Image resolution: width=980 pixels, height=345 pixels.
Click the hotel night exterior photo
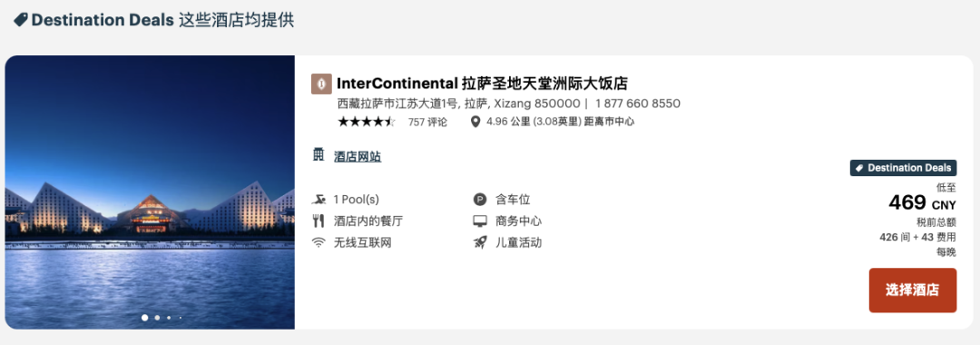[x=150, y=192]
